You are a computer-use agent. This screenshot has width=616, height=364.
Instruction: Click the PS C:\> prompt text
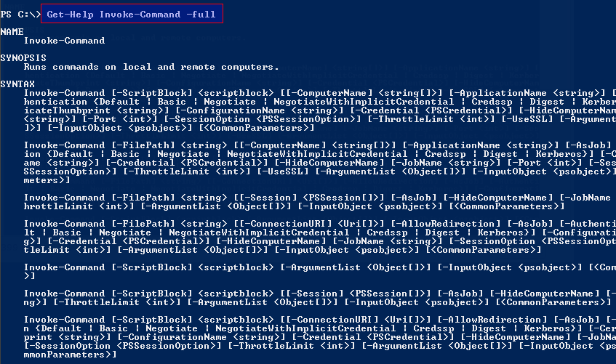20,15
